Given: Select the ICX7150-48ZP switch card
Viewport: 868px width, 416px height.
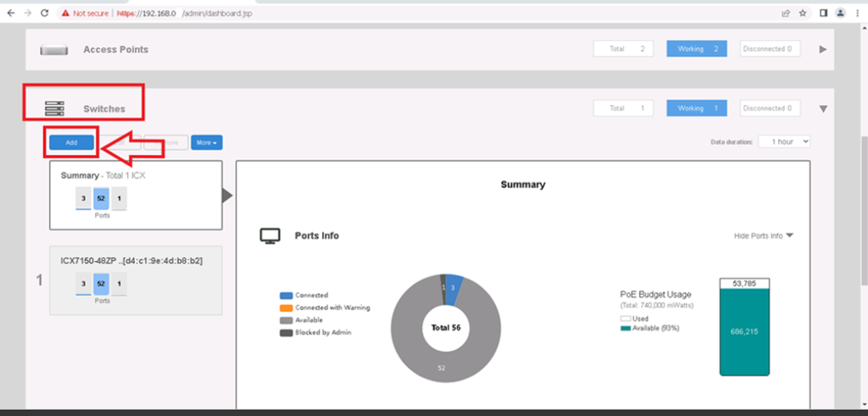Looking at the screenshot, I should pyautogui.click(x=135, y=280).
